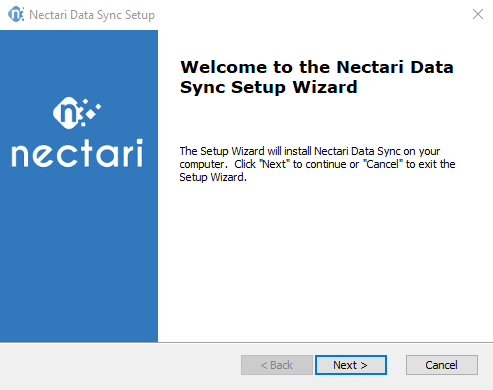This screenshot has height=390, width=493.
Task: Click the 'Sync Setup Wizard' heading line
Action: [269, 87]
